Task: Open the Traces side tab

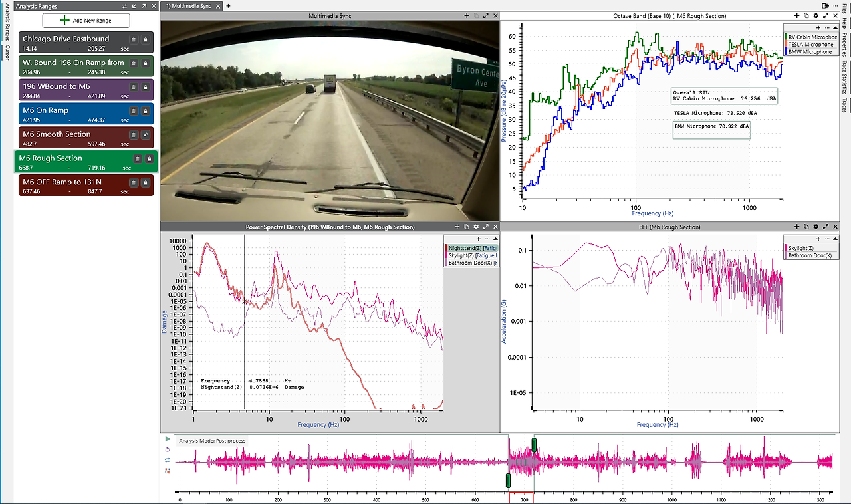Action: pos(844,106)
